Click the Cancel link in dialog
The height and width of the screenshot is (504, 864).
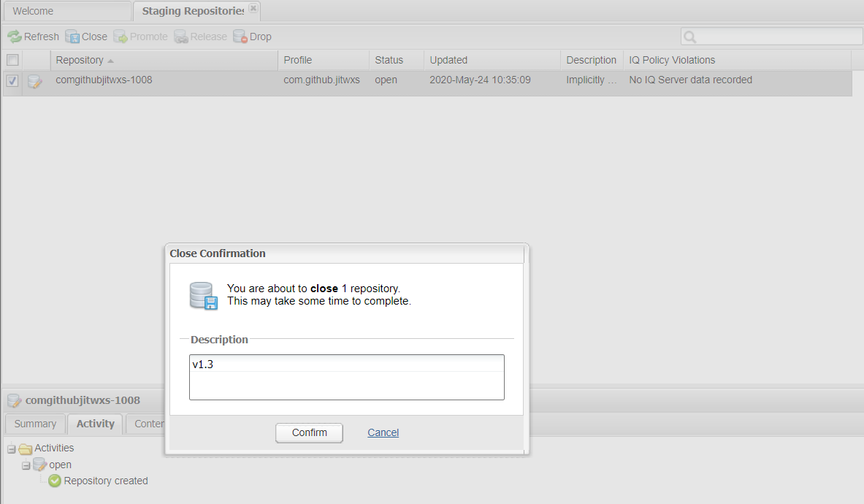[x=383, y=433]
